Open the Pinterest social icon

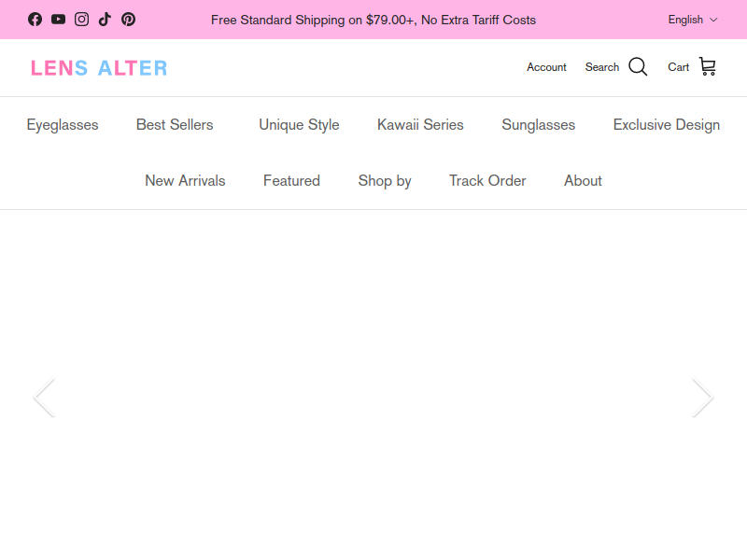pos(128,20)
